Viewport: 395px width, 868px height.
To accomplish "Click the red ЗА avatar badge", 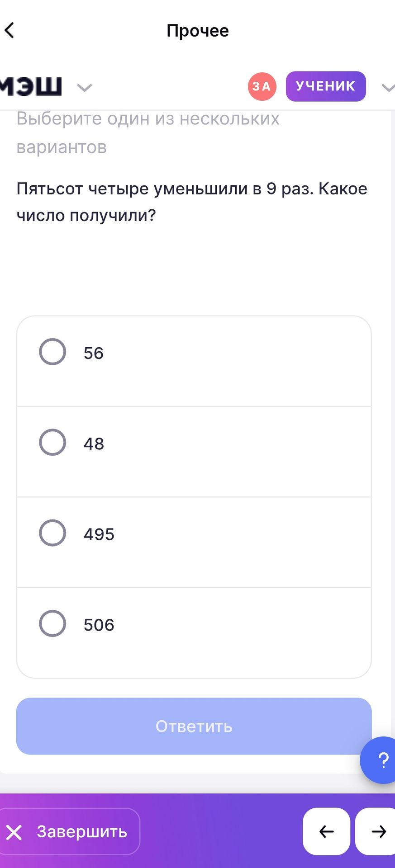I will click(x=262, y=86).
